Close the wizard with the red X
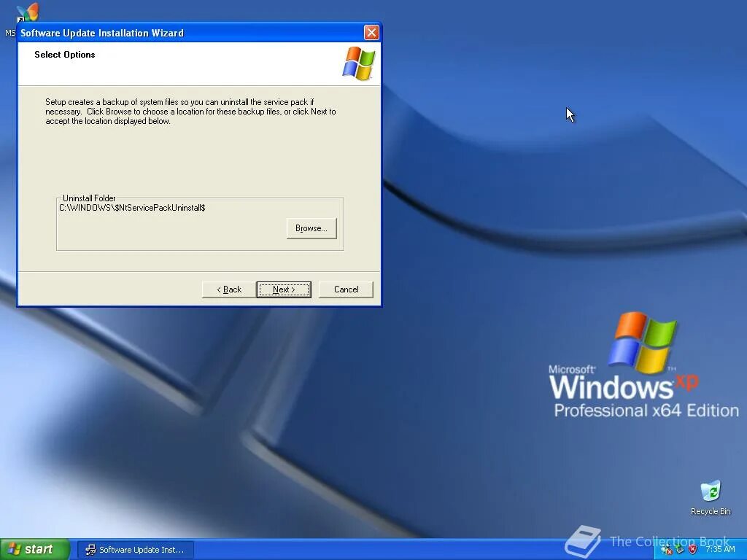The height and width of the screenshot is (560, 747). click(x=371, y=32)
